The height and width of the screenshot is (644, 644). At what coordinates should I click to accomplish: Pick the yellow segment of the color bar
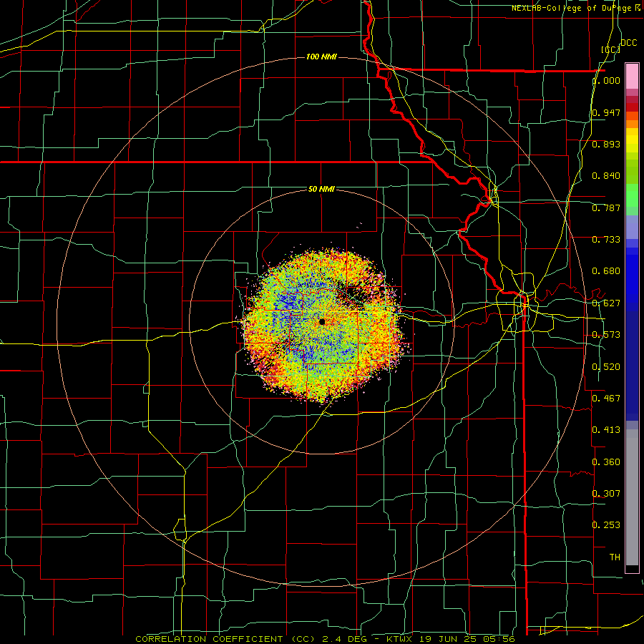(632, 140)
